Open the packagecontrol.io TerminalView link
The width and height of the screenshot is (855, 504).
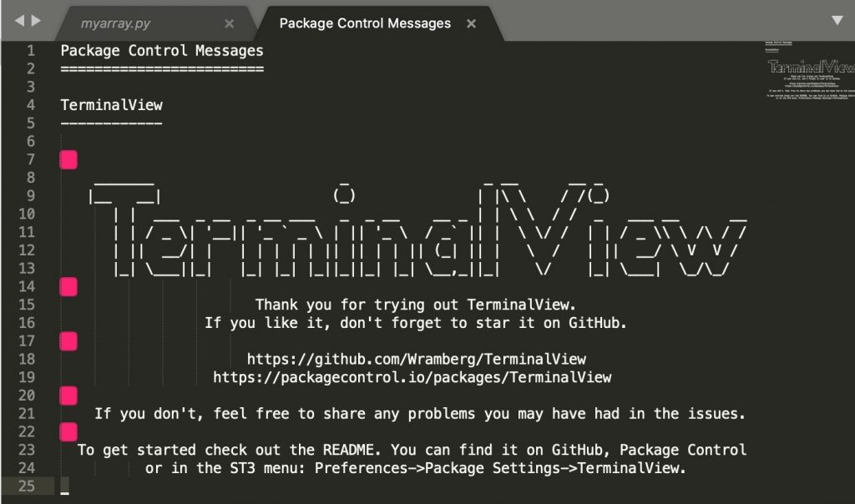pos(412,377)
